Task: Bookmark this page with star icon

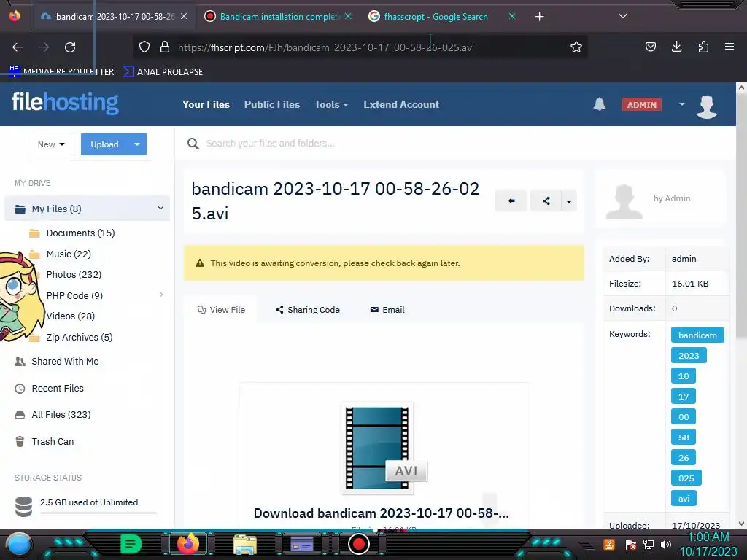Action: pos(576,47)
